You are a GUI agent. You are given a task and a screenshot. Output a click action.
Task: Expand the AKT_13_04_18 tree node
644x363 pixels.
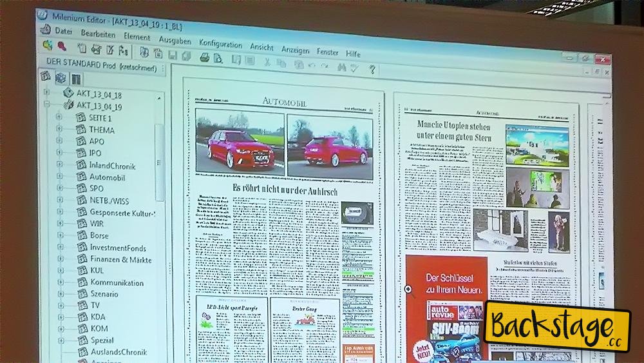(x=46, y=92)
